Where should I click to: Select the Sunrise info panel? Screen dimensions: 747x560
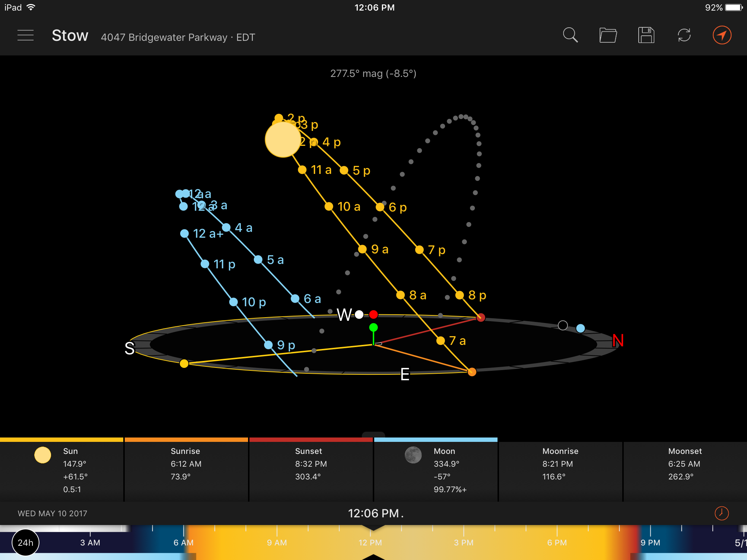[186, 470]
